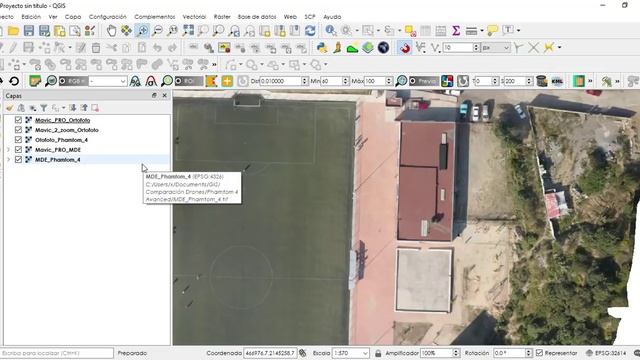This screenshot has width=640, height=360.
Task: Toggle visibility of Otofoto_Phantom_4 layer
Action: (x=18, y=140)
